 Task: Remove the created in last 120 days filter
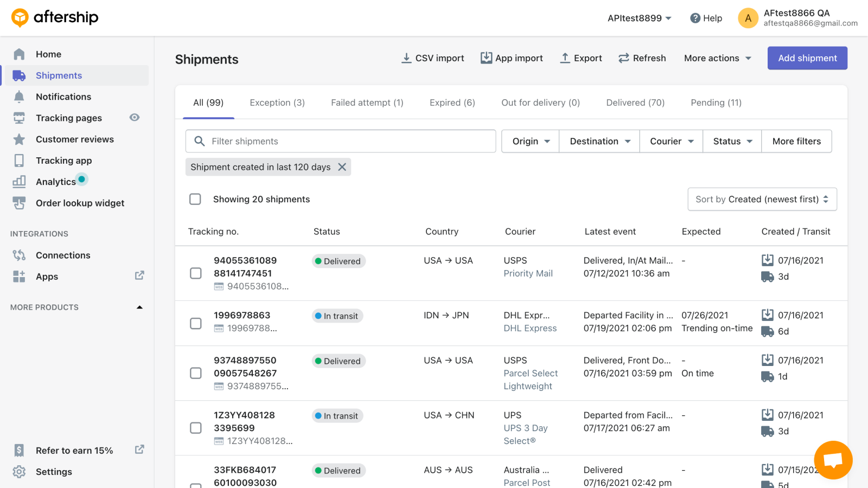coord(342,167)
